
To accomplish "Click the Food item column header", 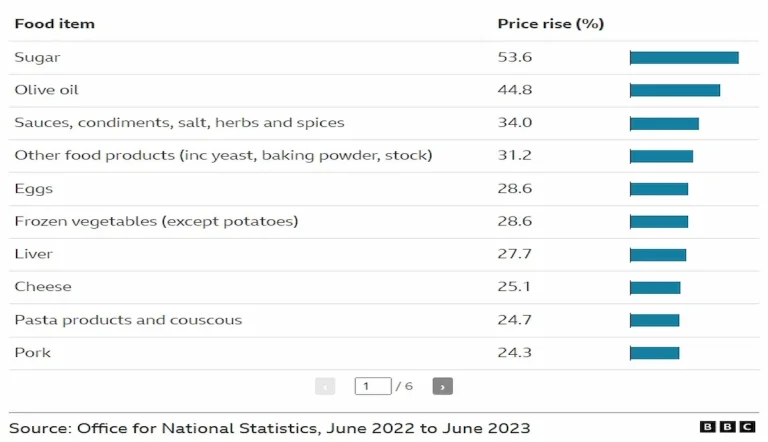I will [54, 24].
